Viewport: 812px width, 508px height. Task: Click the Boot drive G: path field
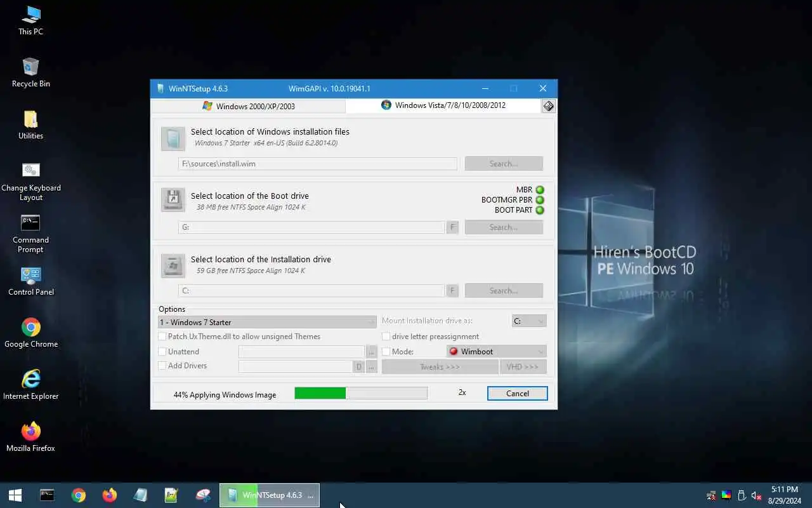tap(311, 227)
